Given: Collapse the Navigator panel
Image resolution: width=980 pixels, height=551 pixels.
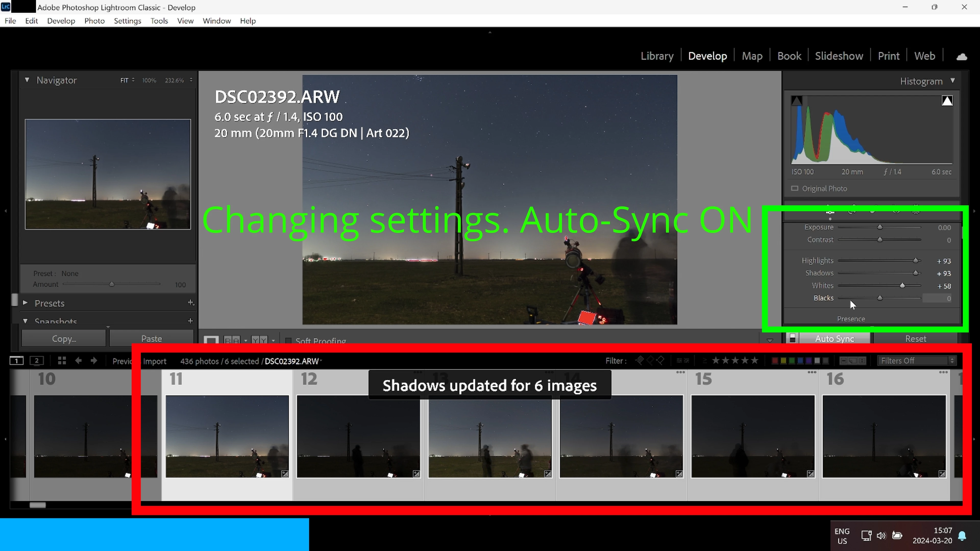Looking at the screenshot, I should tap(27, 80).
